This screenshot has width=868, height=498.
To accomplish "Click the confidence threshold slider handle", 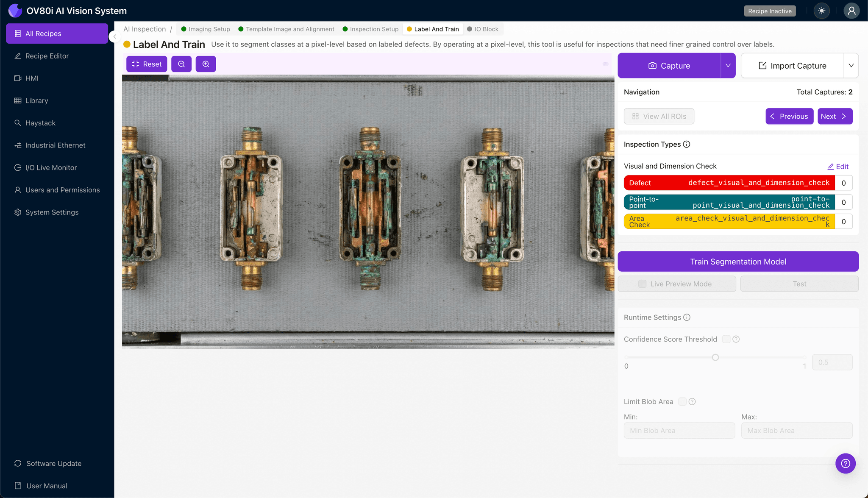I will (715, 357).
